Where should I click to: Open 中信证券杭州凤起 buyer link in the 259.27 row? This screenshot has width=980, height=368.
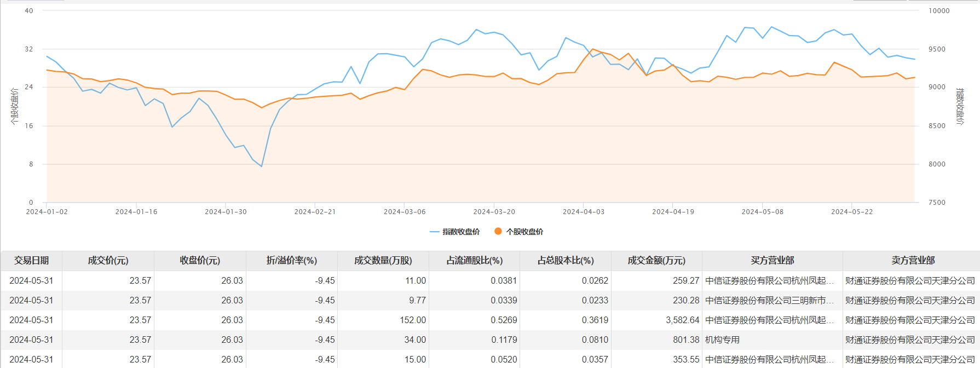[x=769, y=280]
